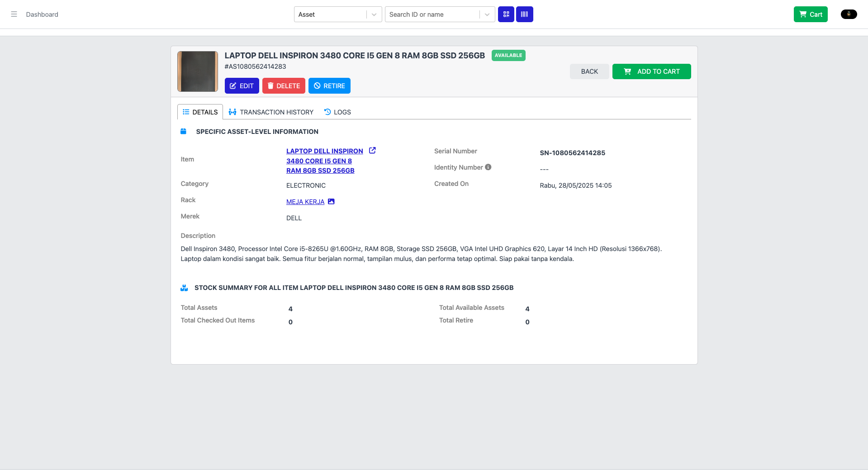This screenshot has width=868, height=470.
Task: Click the red Delete button
Action: [284, 86]
